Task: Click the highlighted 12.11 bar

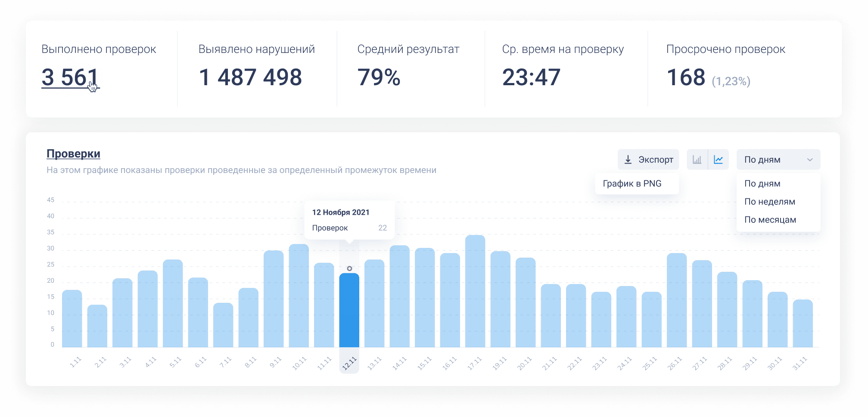Action: 349,310
